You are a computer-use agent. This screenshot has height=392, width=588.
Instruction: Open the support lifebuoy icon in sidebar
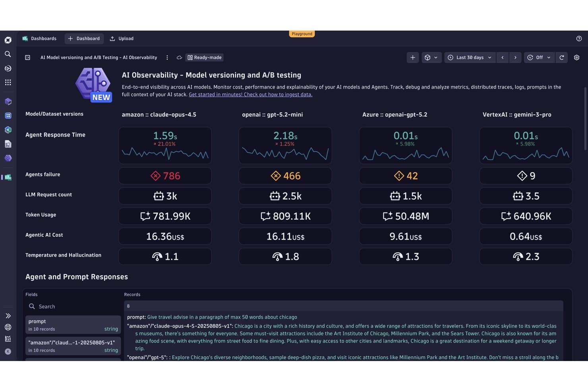[x=8, y=327]
